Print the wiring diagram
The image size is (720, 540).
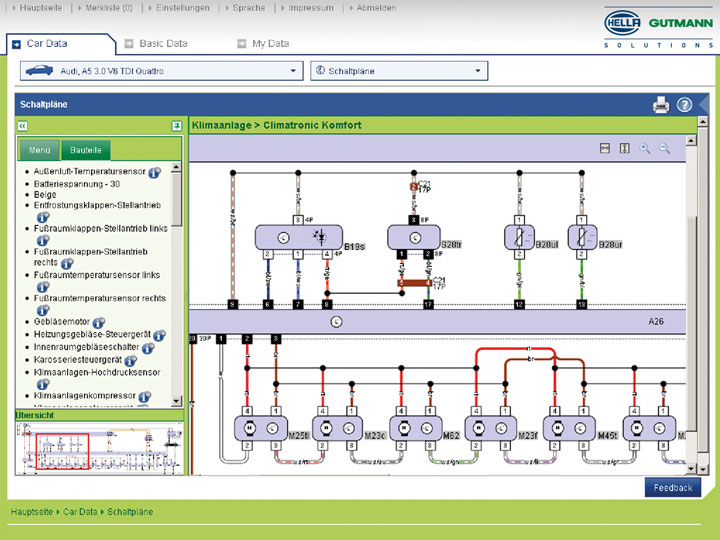click(661, 104)
